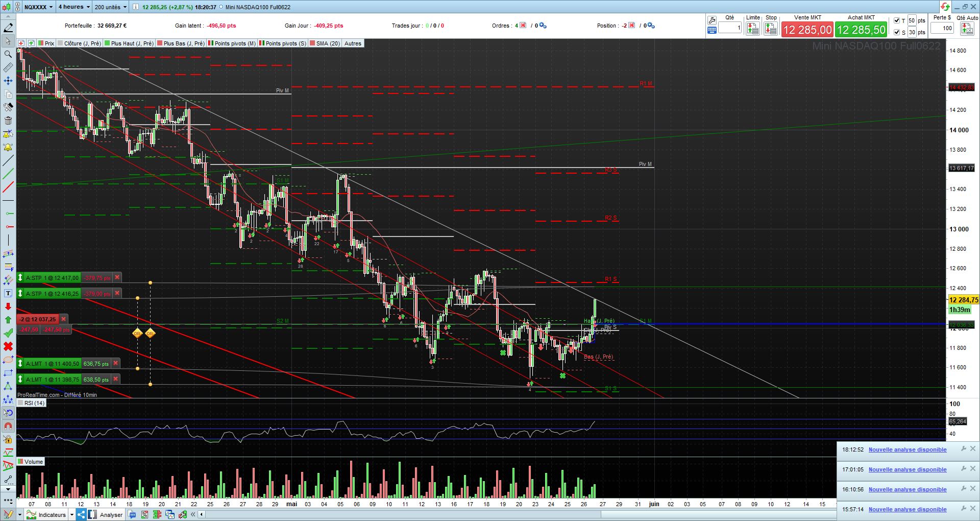Open the Points pivots (M) tab
This screenshot has height=521, width=980.
pos(232,43)
